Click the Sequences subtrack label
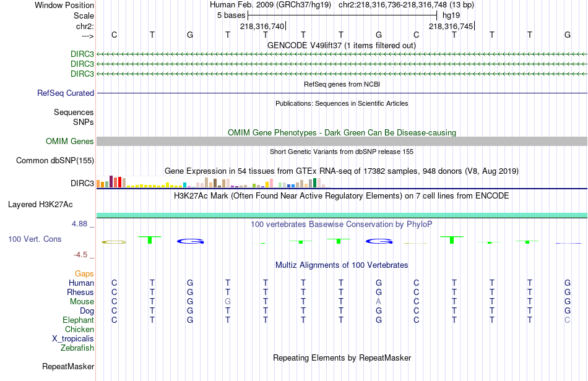This screenshot has height=381, width=588. click(74, 112)
